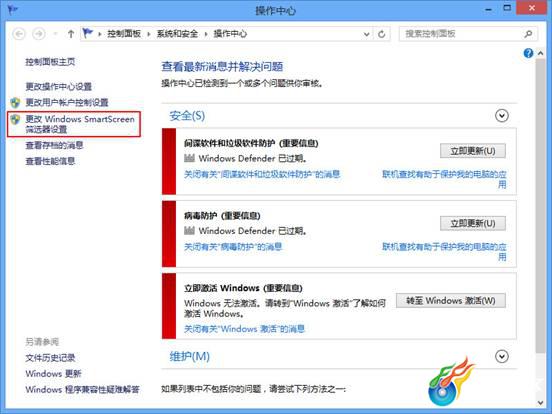Open 控制面板主页
This screenshot has height=414, width=552.
pos(50,62)
